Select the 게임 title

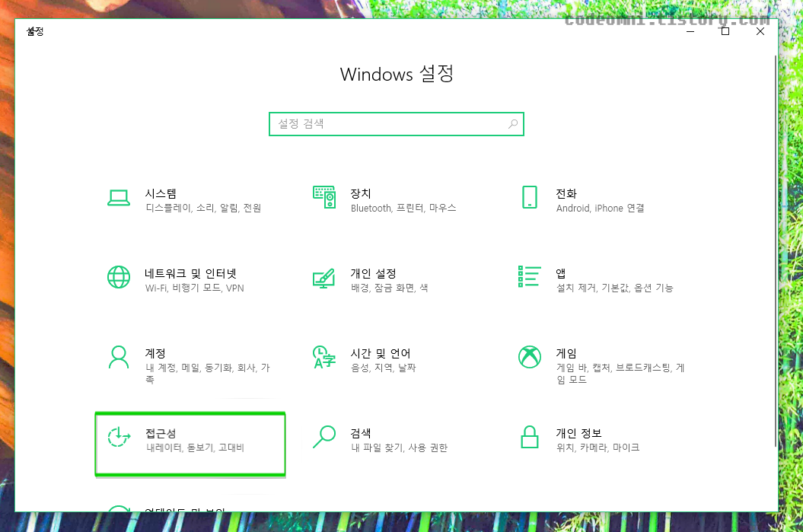click(x=566, y=353)
